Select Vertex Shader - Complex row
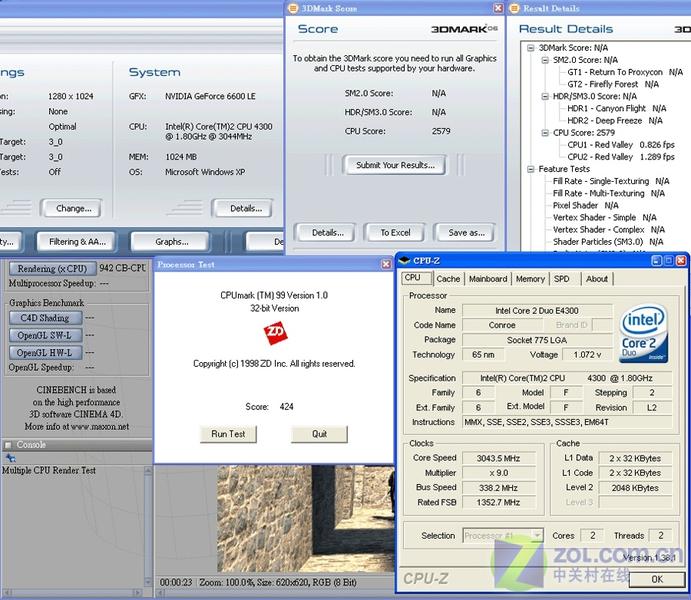Screen dimensions: 691x600 [x=609, y=230]
